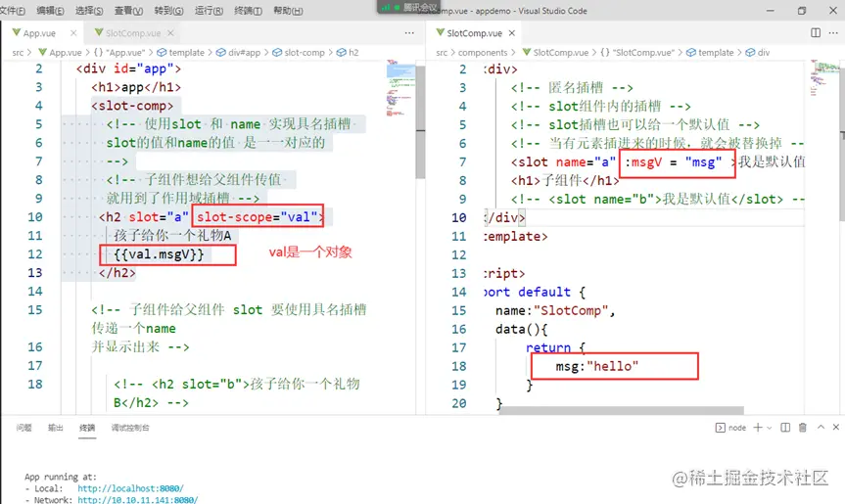Click SlotComp.vue file breadcrumb
Screen dimensions: 845x504
(x=555, y=53)
